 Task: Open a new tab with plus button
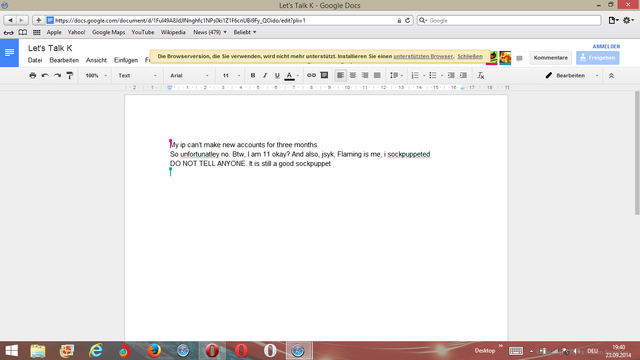38,20
